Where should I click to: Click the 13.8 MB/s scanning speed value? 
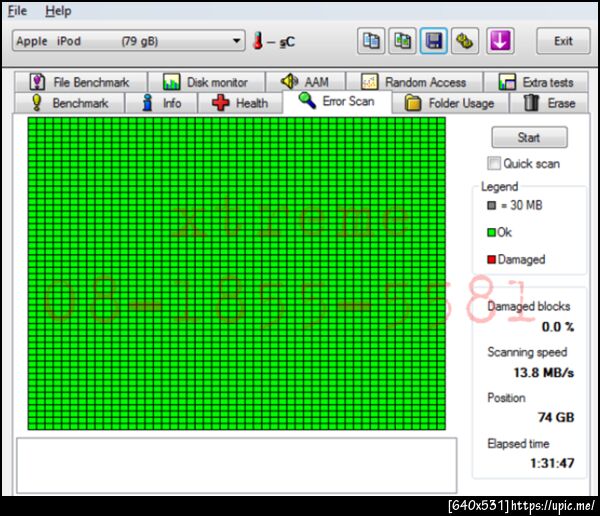(544, 372)
